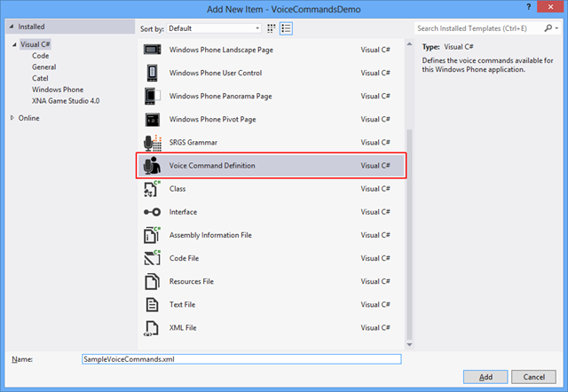Viewport: 568px width, 392px height.
Task: Expand the Online templates node
Action: pos(12,117)
